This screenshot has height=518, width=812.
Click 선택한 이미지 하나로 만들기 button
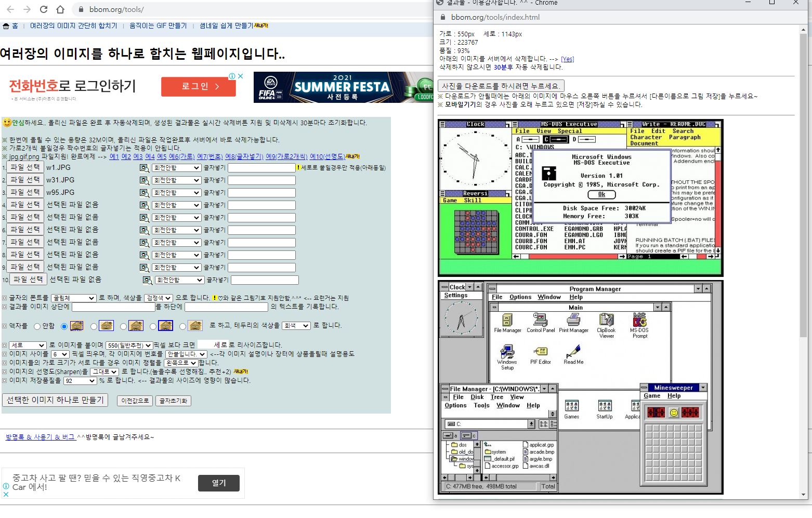pos(55,400)
